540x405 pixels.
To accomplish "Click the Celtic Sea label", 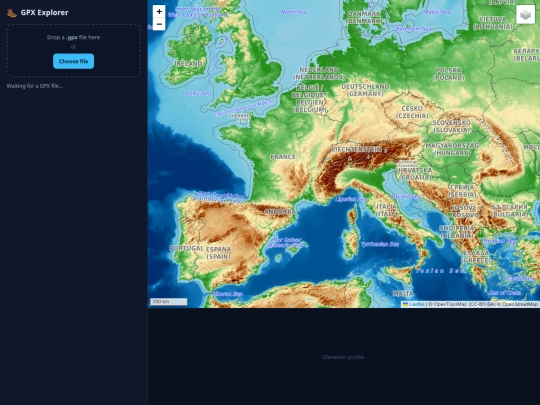I will coord(198,93).
